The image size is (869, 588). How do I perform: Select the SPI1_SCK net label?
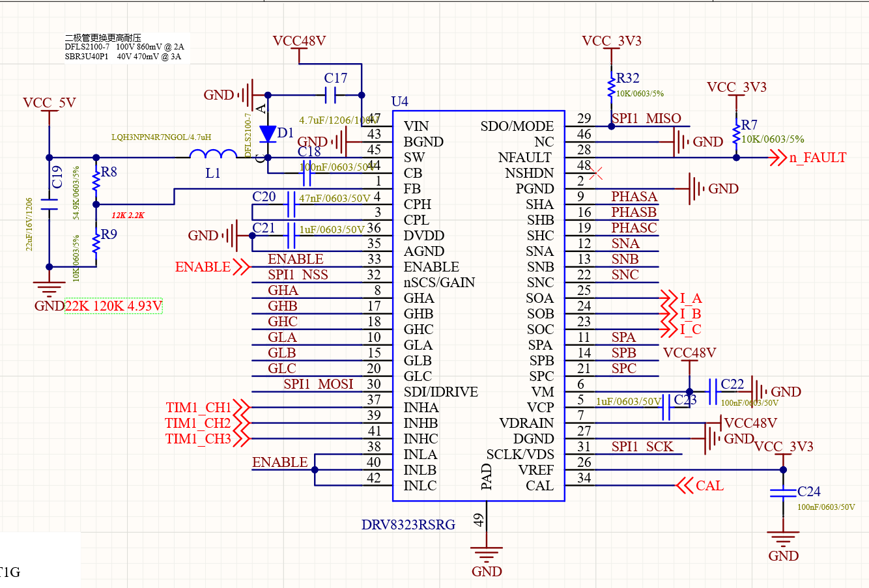coord(642,447)
